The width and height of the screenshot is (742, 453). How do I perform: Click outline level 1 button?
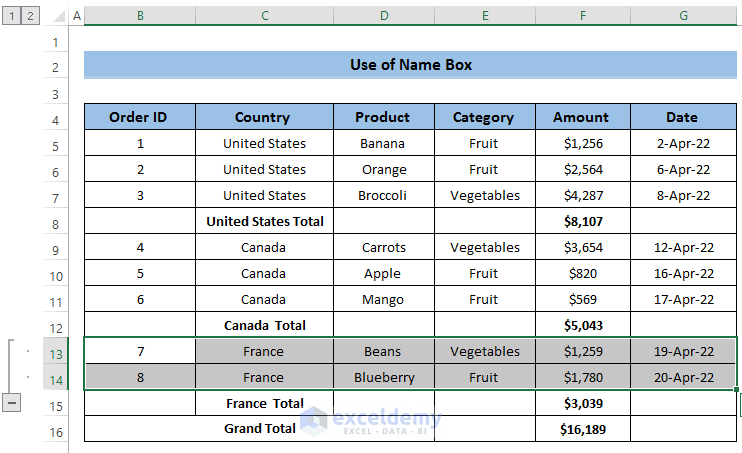point(11,16)
